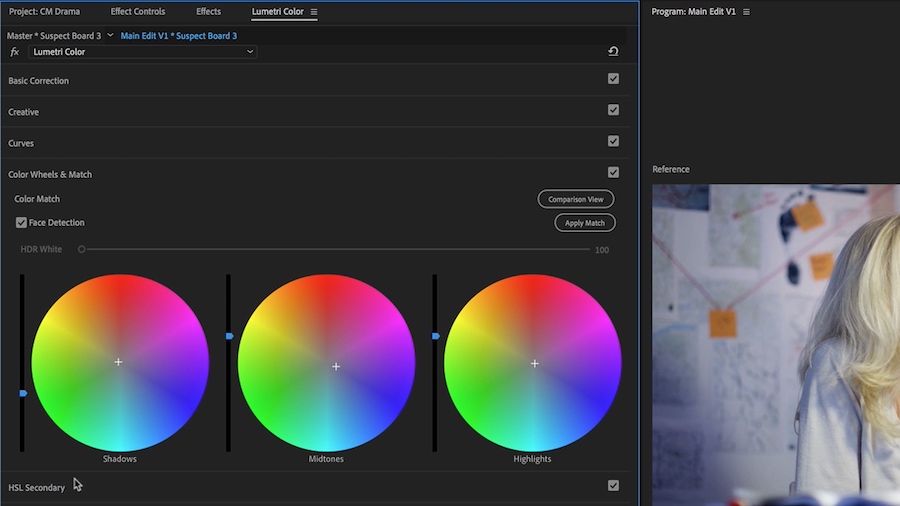Image resolution: width=900 pixels, height=506 pixels.
Task: Select the Program: Main Edit V1 tab
Action: point(693,11)
